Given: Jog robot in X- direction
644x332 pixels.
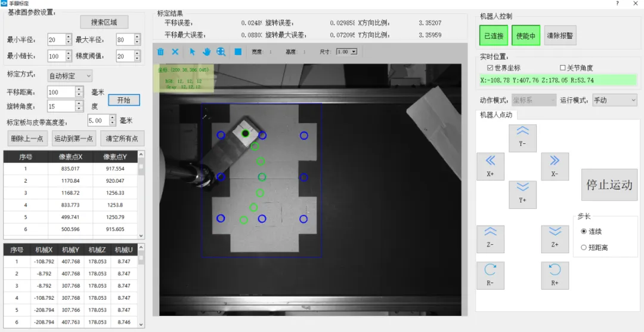Looking at the screenshot, I should point(555,166).
